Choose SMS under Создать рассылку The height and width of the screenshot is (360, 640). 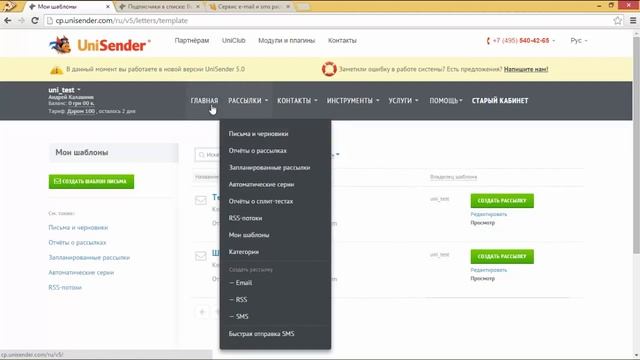(x=239, y=316)
